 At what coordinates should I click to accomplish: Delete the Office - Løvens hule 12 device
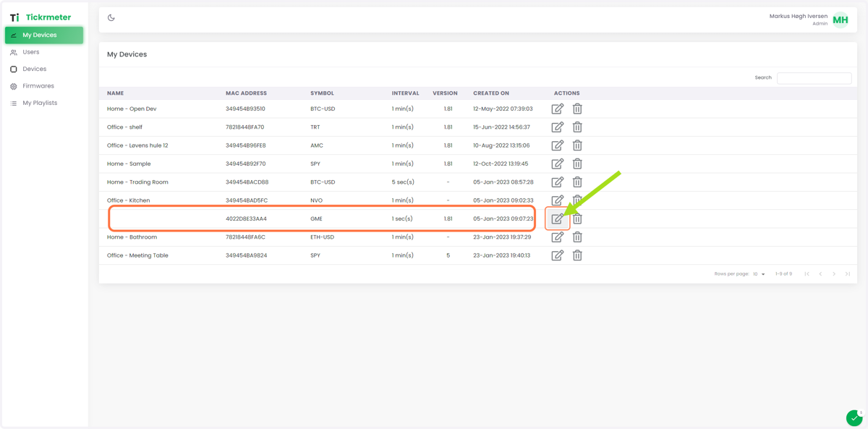click(577, 145)
